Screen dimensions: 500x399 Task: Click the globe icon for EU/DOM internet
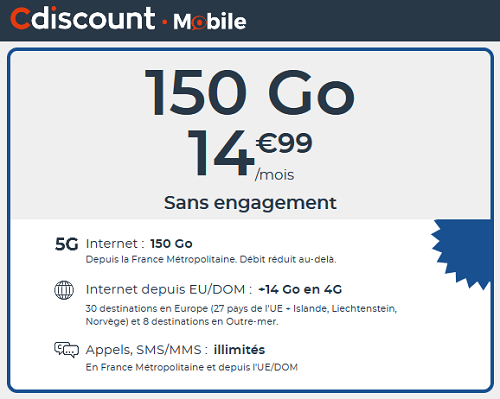click(64, 290)
